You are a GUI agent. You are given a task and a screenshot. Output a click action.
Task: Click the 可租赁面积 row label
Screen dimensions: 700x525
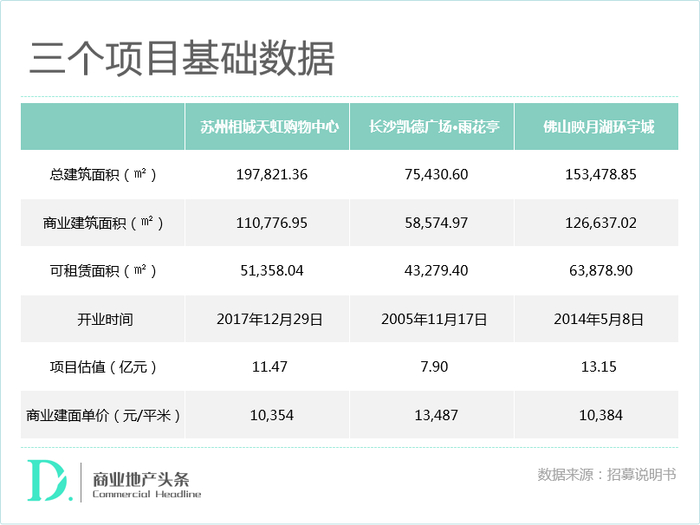click(103, 271)
